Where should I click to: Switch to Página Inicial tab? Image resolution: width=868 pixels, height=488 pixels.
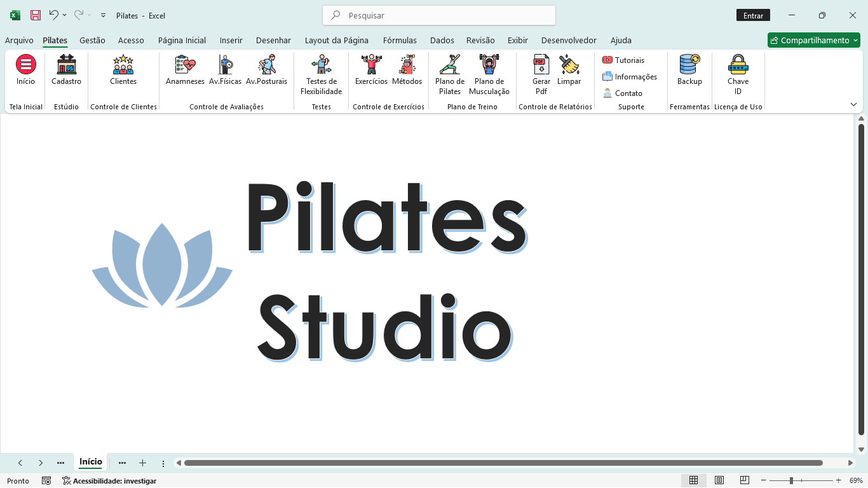182,40
